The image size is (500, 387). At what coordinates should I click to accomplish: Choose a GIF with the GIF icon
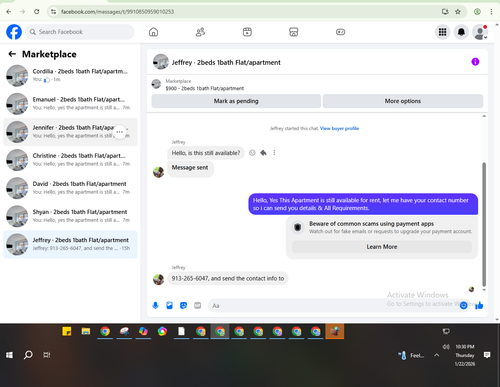click(198, 305)
